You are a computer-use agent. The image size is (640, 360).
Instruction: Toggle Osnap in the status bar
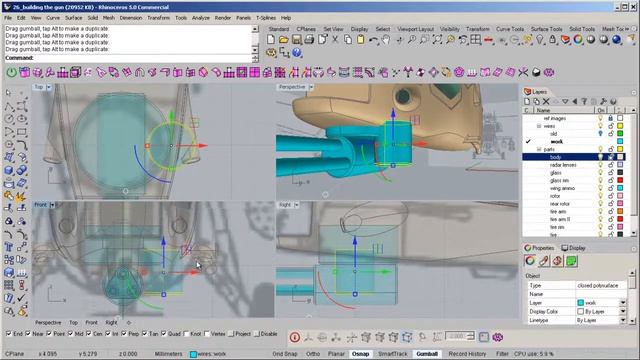360,354
